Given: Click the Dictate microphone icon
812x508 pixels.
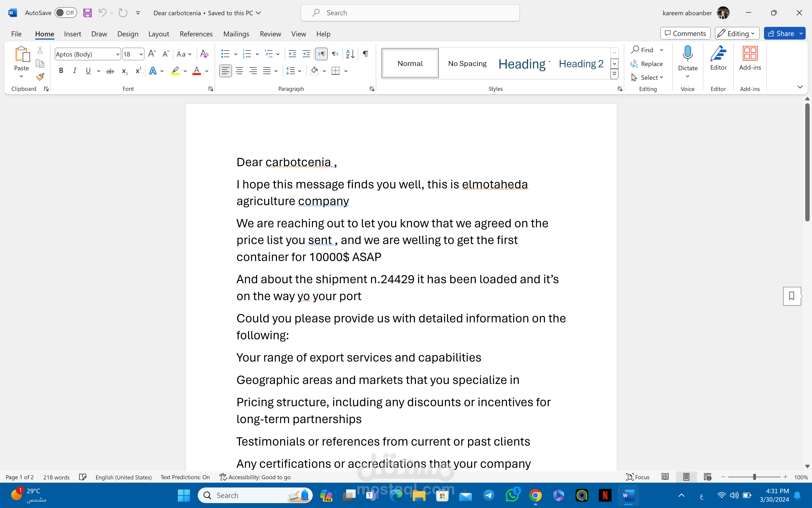Looking at the screenshot, I should click(x=687, y=53).
